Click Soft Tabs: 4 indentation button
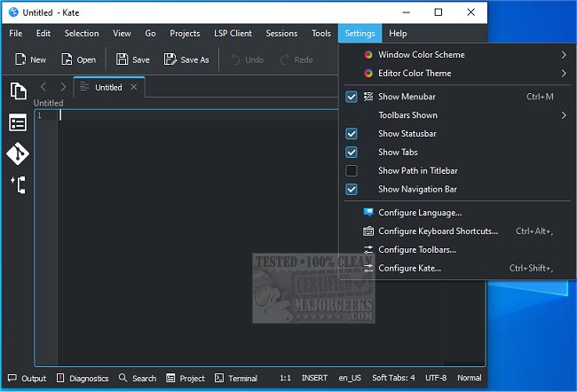 (392, 378)
